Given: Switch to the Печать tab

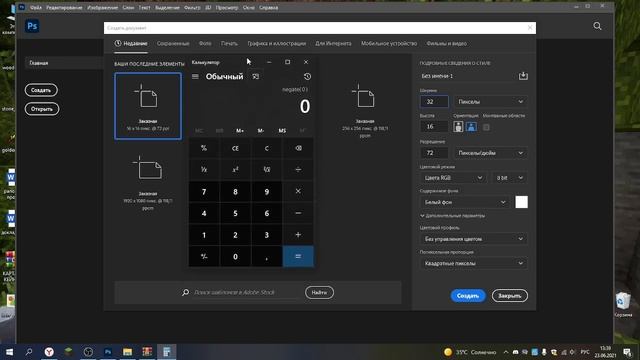Looking at the screenshot, I should [229, 43].
